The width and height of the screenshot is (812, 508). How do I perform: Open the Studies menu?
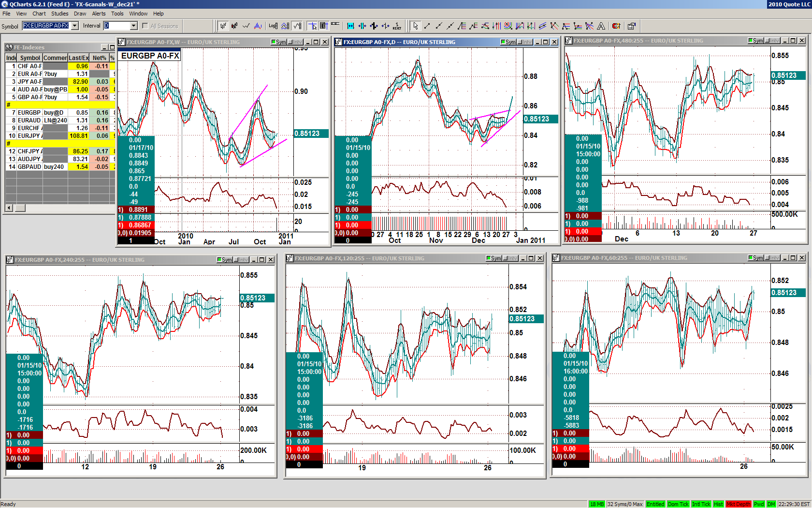[x=59, y=14]
